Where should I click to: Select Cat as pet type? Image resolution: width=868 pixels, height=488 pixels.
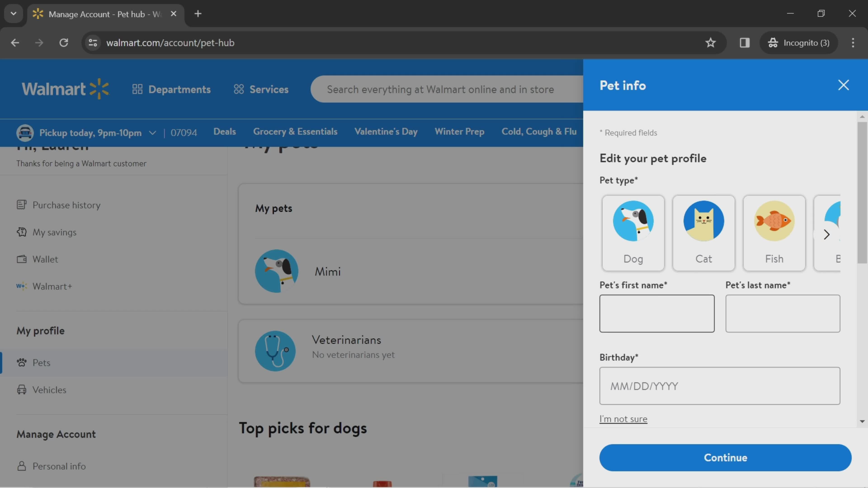click(x=704, y=233)
